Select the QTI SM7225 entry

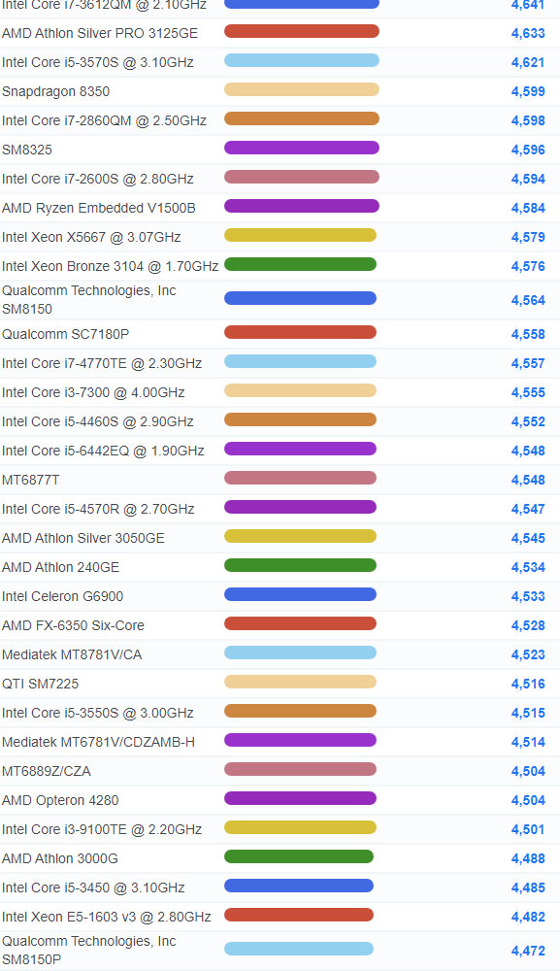tap(40, 684)
